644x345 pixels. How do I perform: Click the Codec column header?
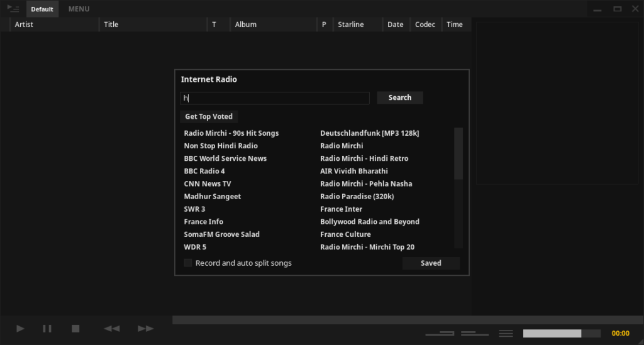point(426,25)
